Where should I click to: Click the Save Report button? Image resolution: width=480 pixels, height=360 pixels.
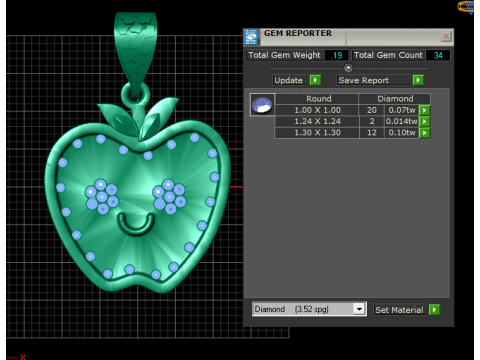(374, 80)
